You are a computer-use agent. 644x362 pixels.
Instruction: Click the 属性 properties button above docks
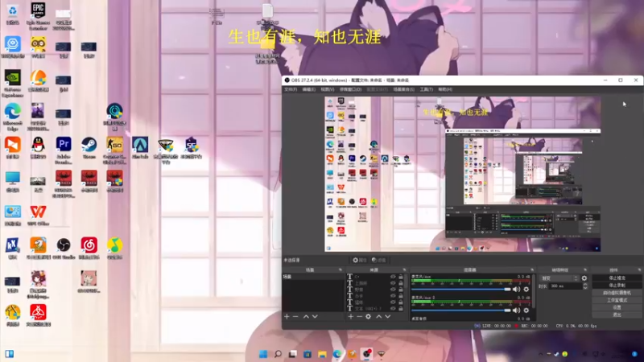pos(359,260)
